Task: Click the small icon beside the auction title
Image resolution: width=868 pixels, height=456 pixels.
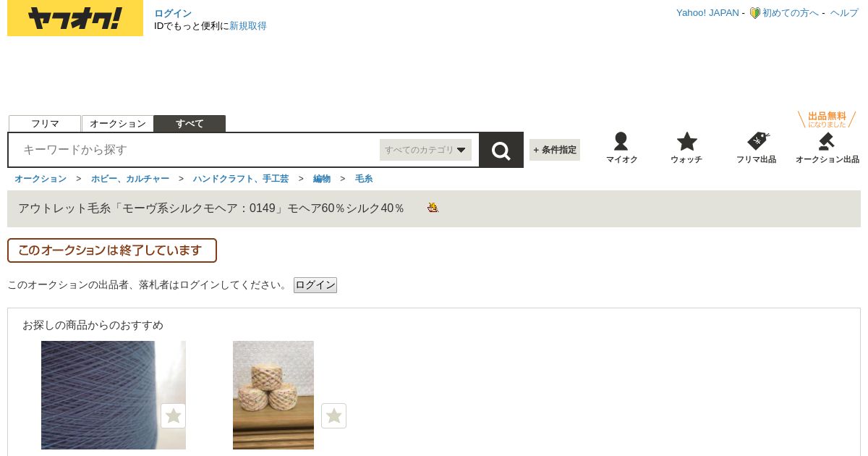Action: click(x=433, y=208)
